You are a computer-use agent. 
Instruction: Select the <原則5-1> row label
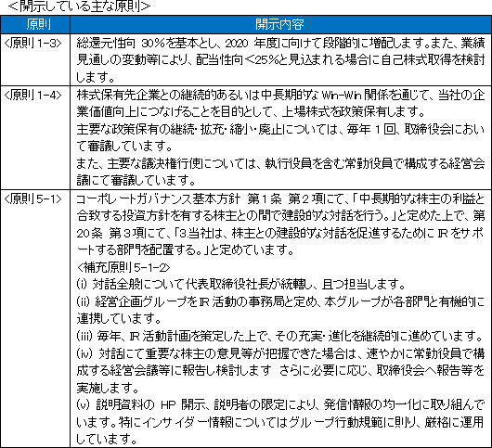32,198
